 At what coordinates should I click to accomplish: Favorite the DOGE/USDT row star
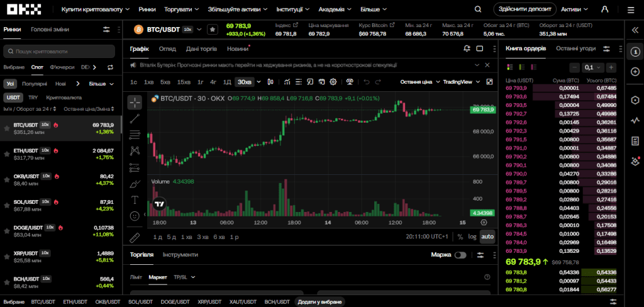(x=6, y=230)
